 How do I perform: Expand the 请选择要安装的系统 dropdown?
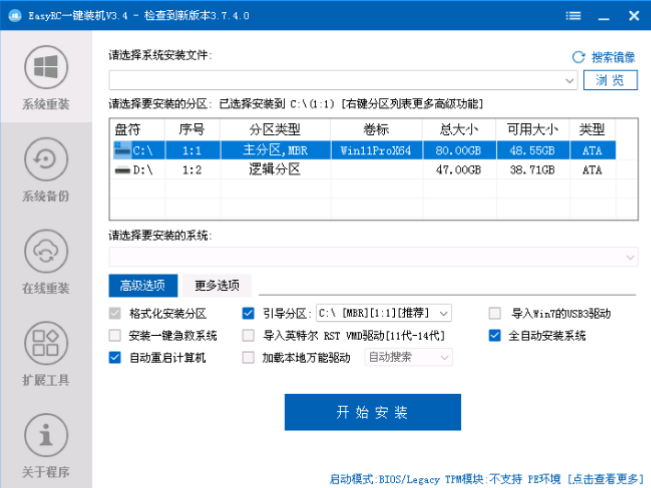tap(630, 257)
